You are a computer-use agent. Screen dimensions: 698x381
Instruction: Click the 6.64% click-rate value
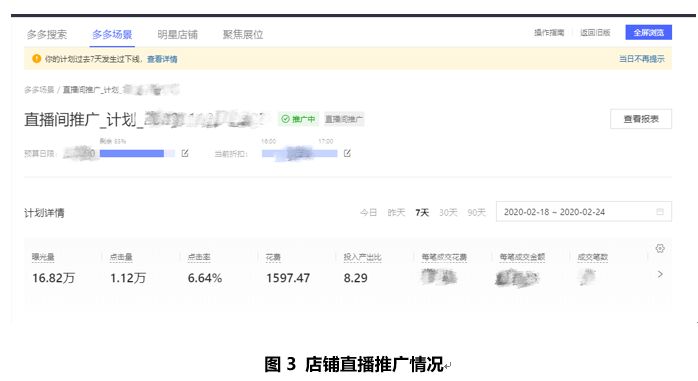coord(205,278)
